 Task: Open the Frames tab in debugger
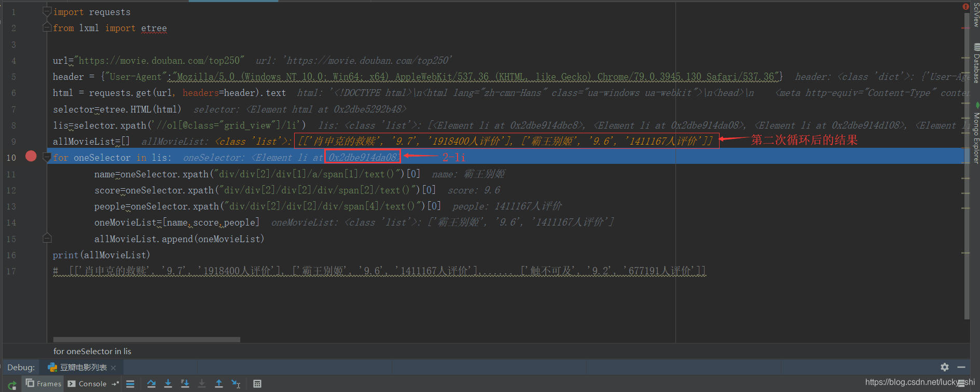point(44,384)
